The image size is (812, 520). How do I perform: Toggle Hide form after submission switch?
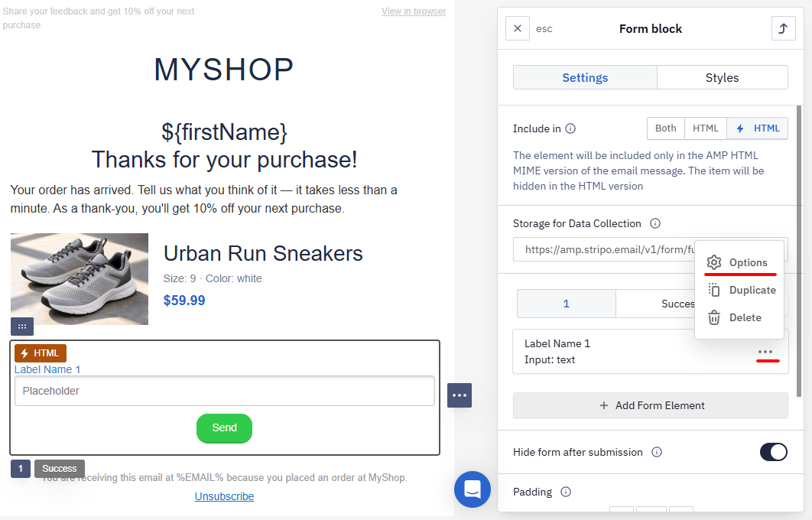click(x=774, y=452)
